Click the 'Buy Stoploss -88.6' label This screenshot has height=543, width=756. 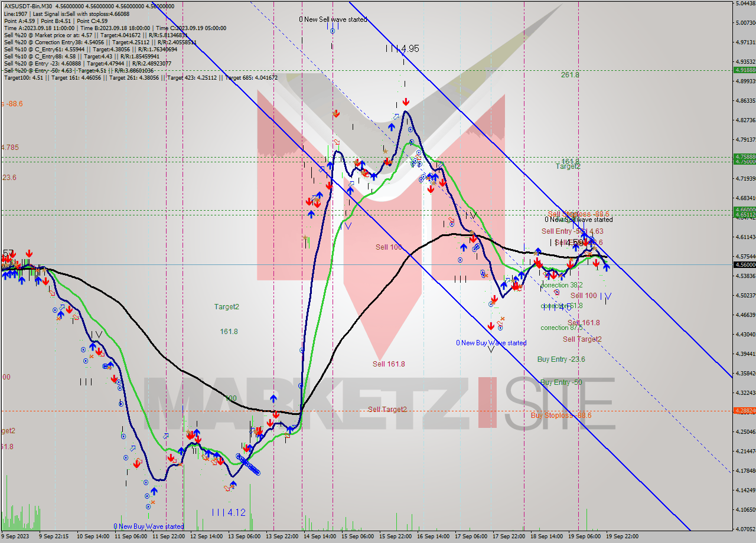561,416
